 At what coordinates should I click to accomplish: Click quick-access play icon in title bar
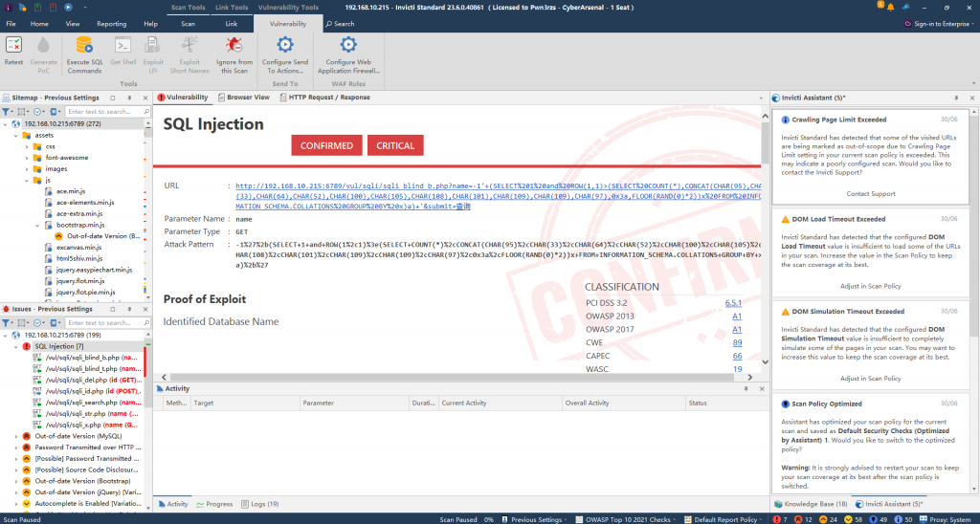tap(68, 7)
